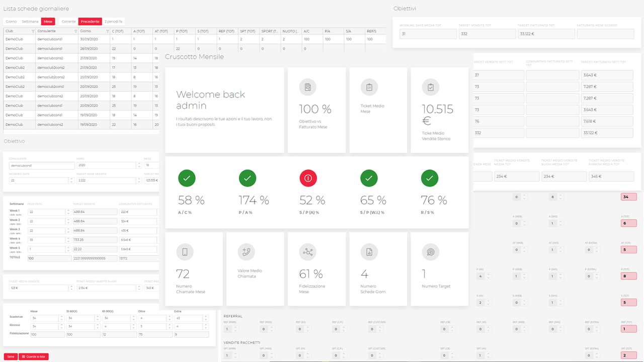Click the Guarda la lista button
The image size is (644, 362).
pos(34,356)
